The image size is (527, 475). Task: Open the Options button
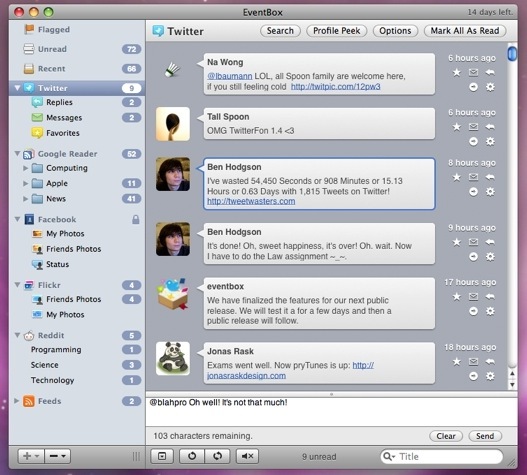pyautogui.click(x=395, y=31)
